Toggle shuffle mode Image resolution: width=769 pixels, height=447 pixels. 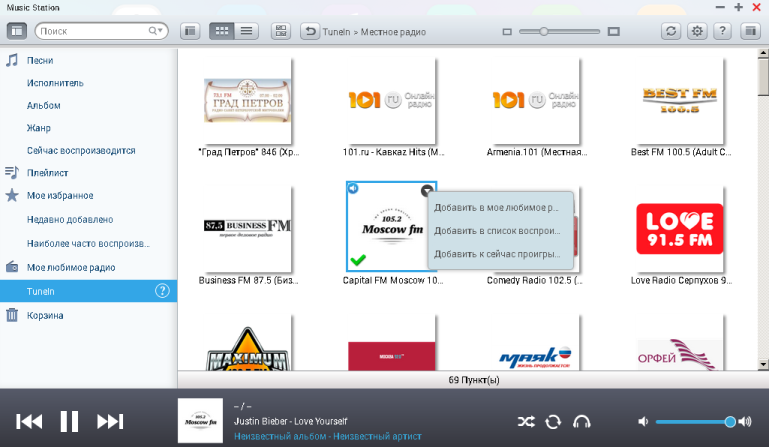526,421
